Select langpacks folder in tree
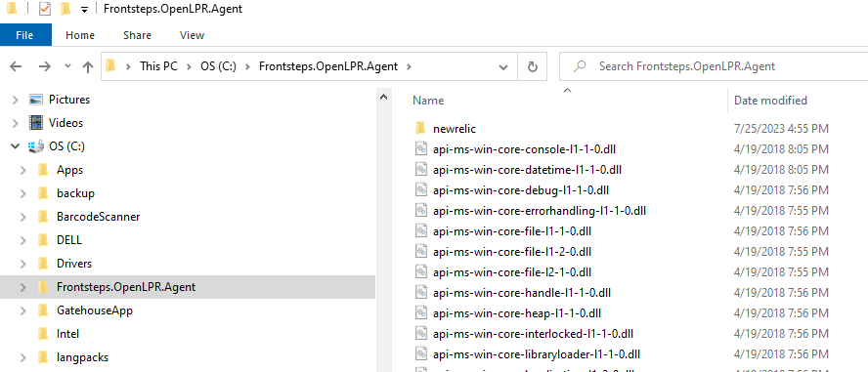This screenshot has width=868, height=372. tap(82, 357)
